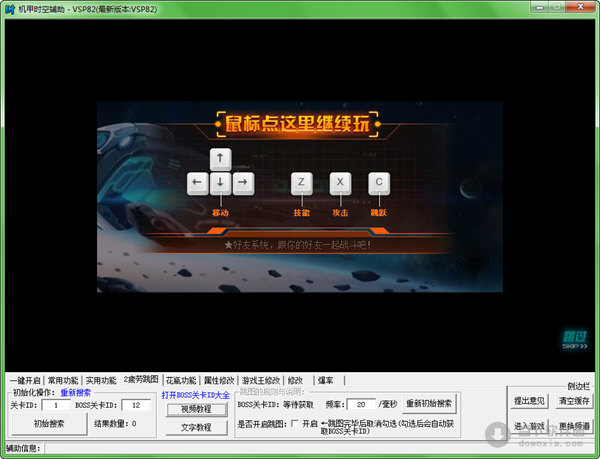Enable the 开启 jump-map checkbox
Viewport: 600px width, 459px height.
pyautogui.click(x=295, y=423)
